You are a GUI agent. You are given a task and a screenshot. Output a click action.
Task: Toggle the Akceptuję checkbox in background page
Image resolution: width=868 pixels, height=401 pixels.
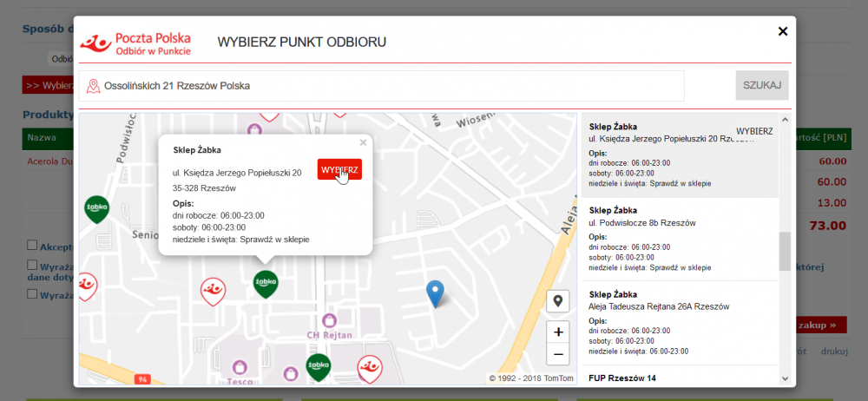[32, 245]
